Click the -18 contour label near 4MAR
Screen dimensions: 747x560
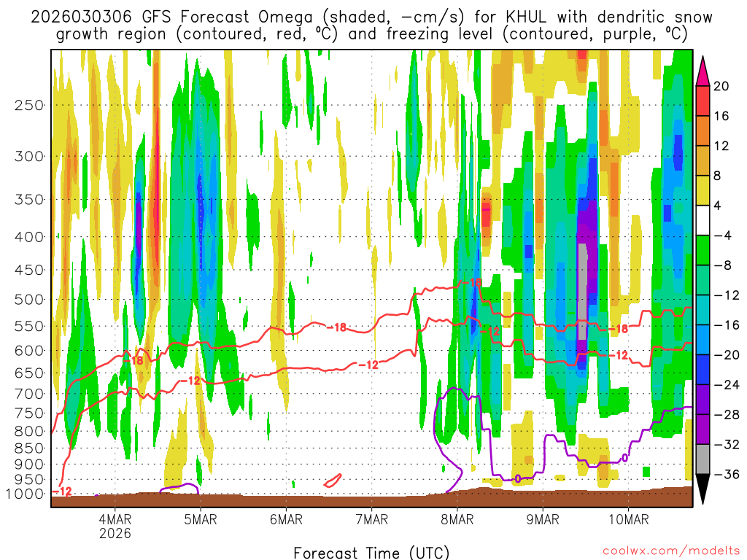coord(134,360)
